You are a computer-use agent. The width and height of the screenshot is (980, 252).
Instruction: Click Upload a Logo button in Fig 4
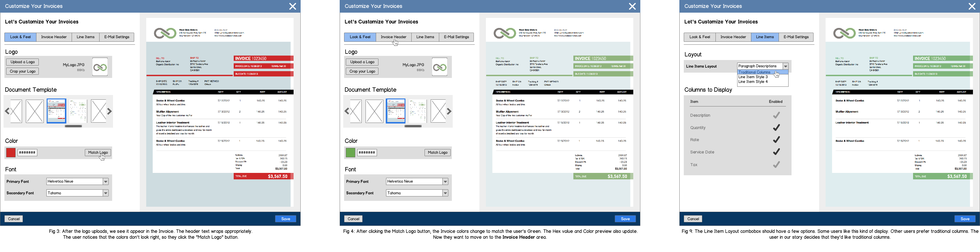(362, 62)
